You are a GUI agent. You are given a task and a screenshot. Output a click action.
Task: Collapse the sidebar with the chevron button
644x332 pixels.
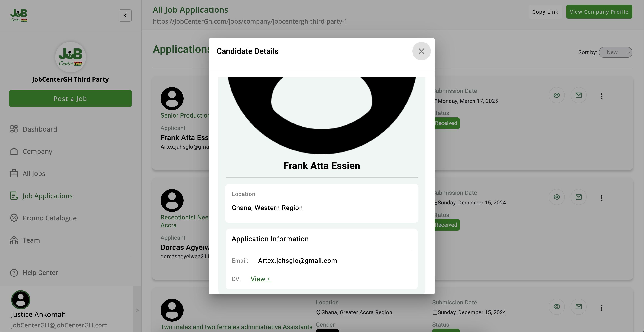point(125,16)
